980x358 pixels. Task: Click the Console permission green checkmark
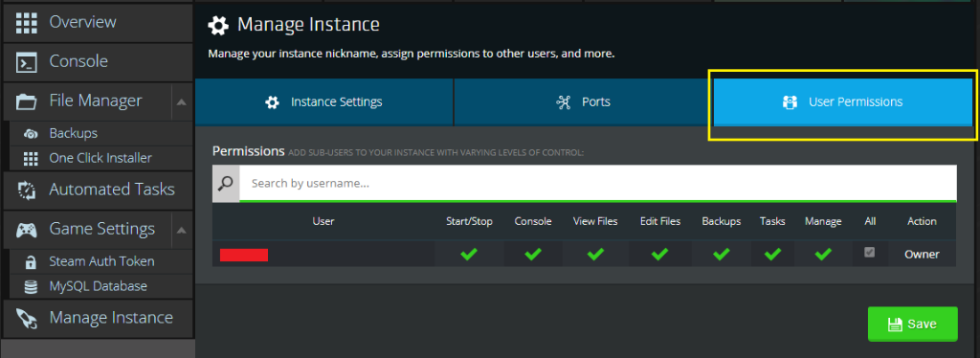pos(532,254)
